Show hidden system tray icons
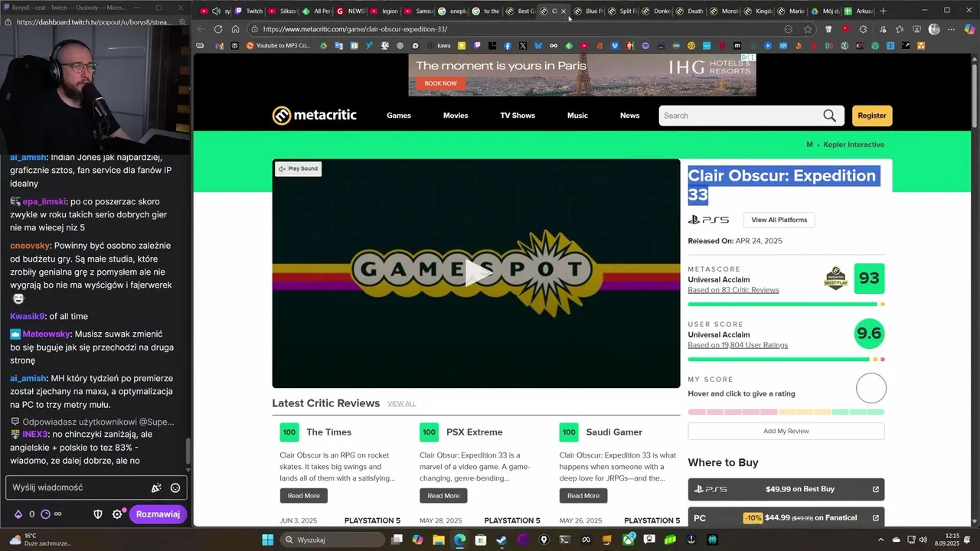Viewport: 980px width, 551px height. pyautogui.click(x=881, y=540)
